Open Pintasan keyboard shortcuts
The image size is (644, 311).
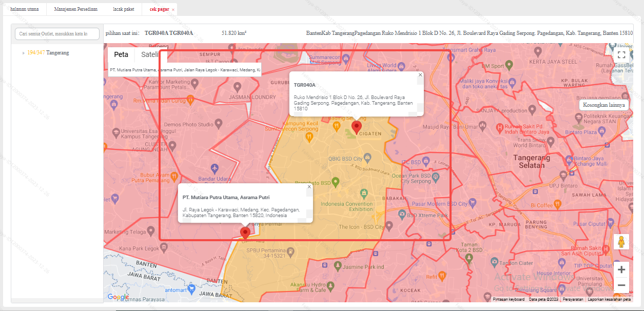509,299
